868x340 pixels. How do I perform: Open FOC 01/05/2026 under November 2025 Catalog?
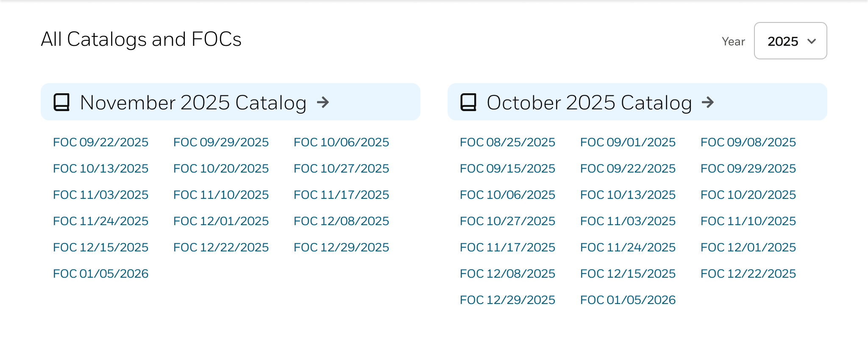coord(101,274)
